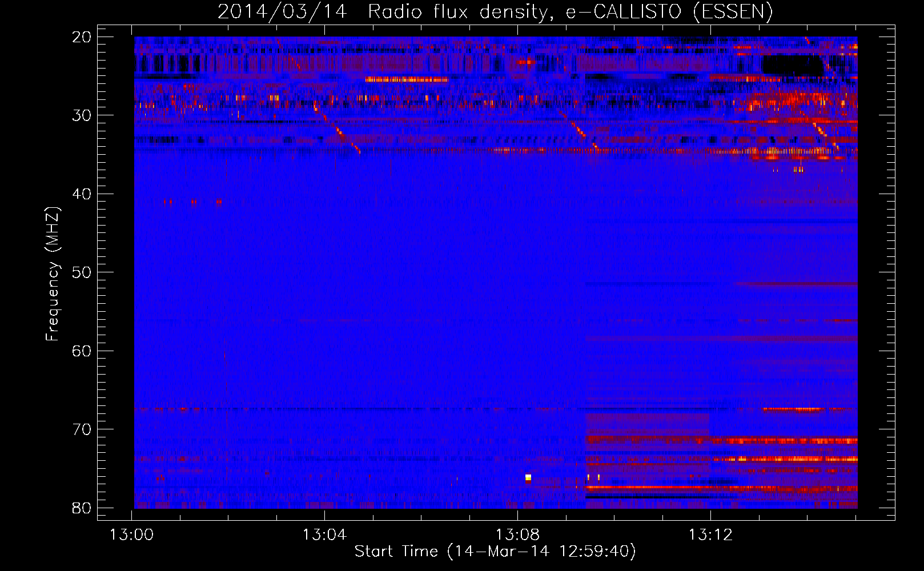
Task: Click the bright white burst spot near 13:08
Action: pyautogui.click(x=528, y=477)
